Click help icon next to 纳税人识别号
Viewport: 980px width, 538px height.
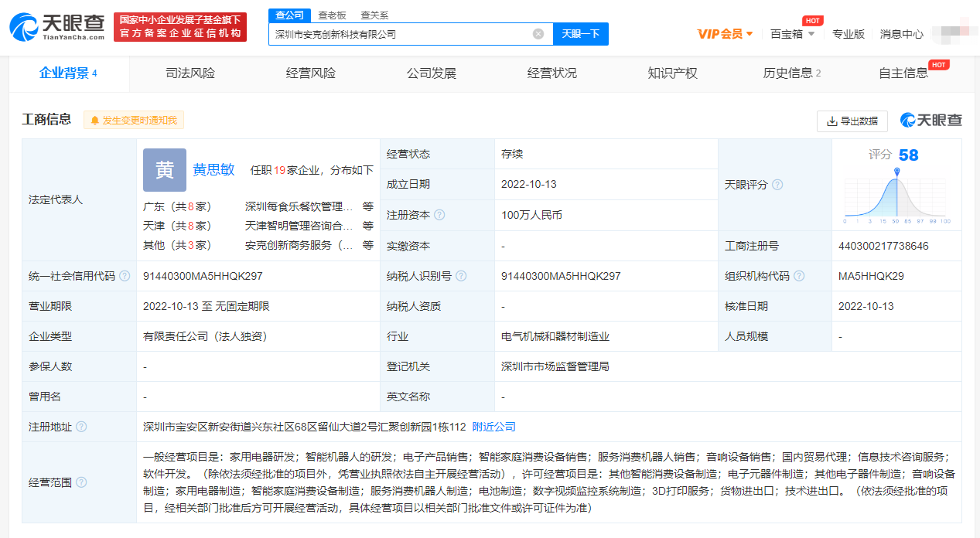pyautogui.click(x=461, y=276)
